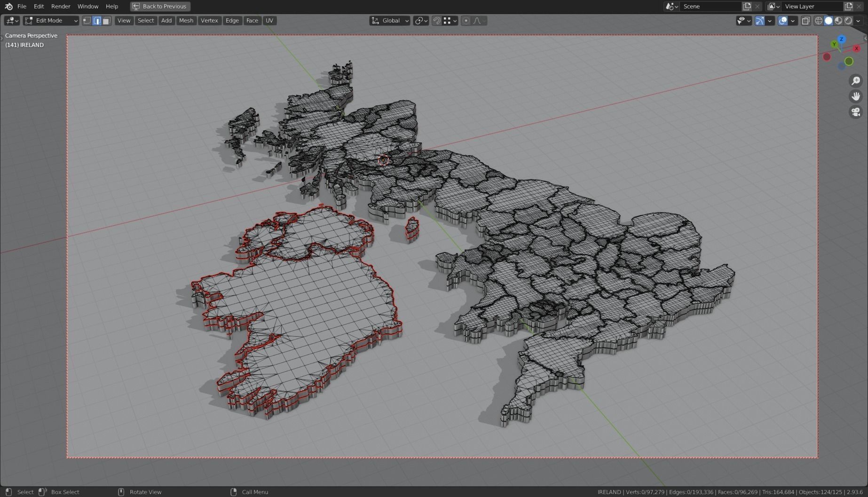Screen dimensions: 868x497
Task: Toggle show gizmos button
Action: pos(759,20)
